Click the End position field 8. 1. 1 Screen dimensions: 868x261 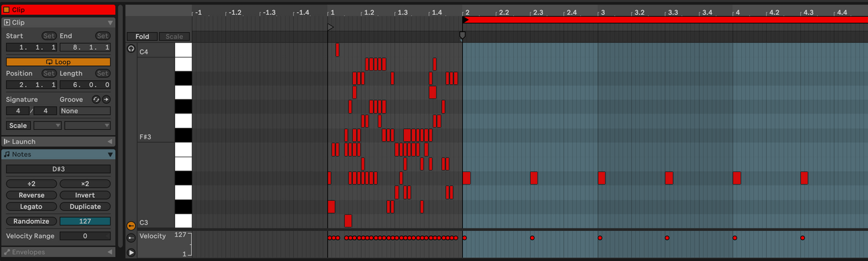click(x=85, y=48)
